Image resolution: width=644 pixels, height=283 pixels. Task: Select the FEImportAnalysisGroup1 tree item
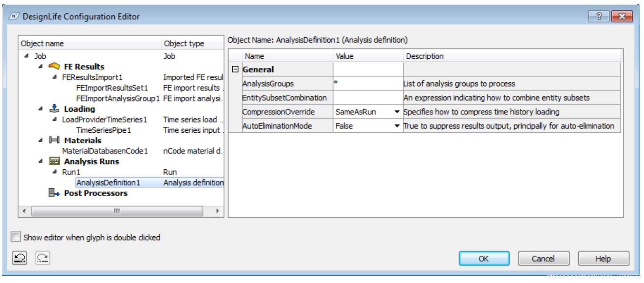118,98
